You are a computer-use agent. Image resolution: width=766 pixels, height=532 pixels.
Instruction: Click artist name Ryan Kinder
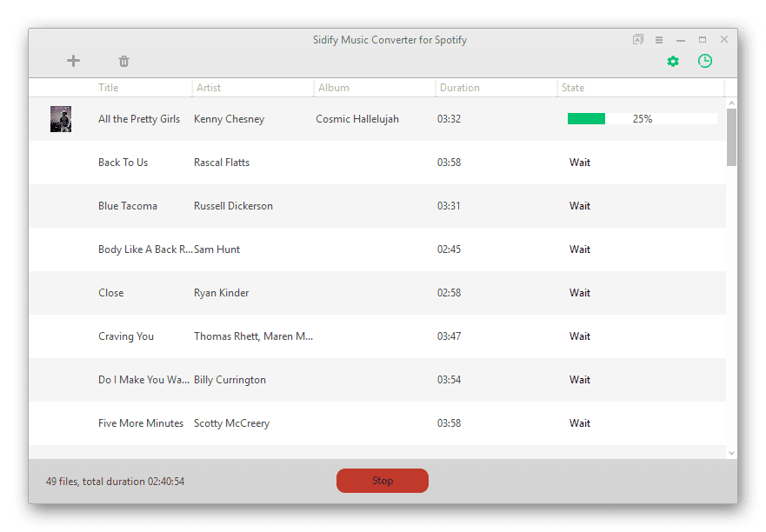222,293
